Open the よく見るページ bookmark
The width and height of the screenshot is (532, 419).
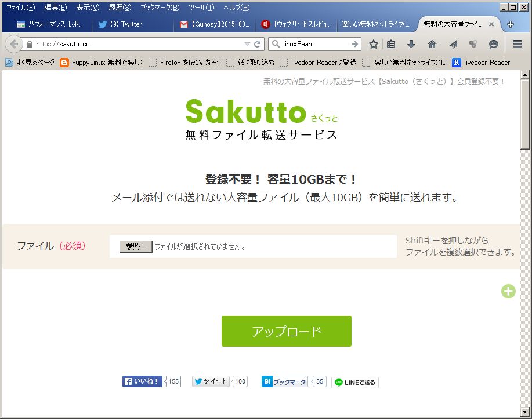(30, 63)
